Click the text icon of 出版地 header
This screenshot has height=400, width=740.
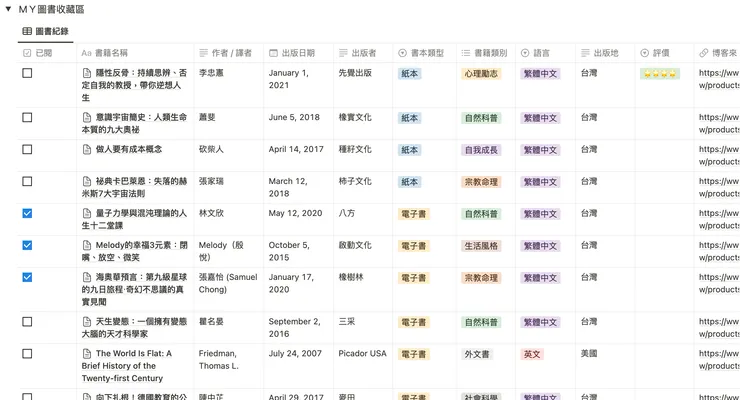(x=585, y=53)
